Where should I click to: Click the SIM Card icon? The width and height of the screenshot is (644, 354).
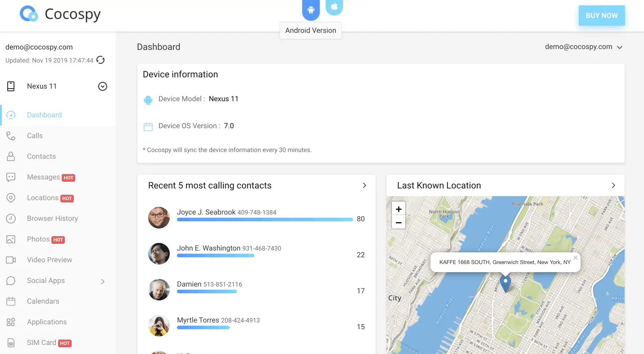tap(11, 343)
